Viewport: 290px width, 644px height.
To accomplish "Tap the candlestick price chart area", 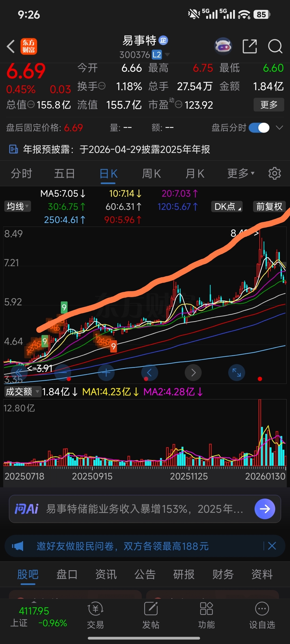I will (x=145, y=305).
